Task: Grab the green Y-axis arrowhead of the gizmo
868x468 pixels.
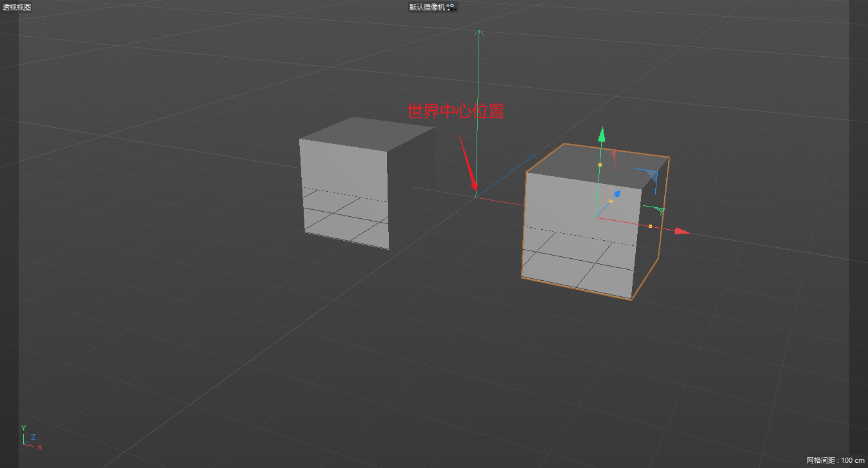Action: [x=602, y=134]
